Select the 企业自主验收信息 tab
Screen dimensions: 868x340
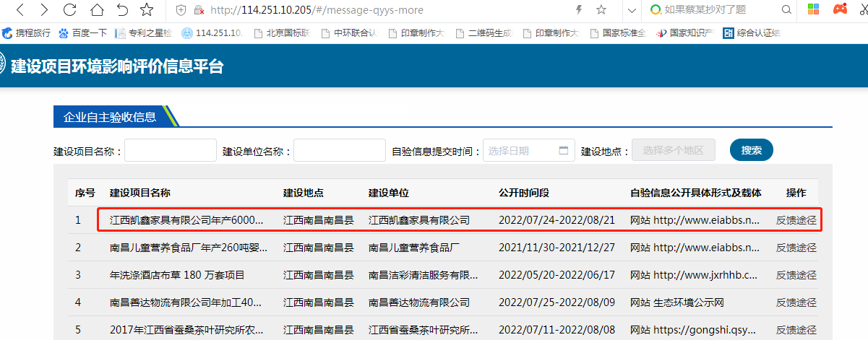(110, 116)
